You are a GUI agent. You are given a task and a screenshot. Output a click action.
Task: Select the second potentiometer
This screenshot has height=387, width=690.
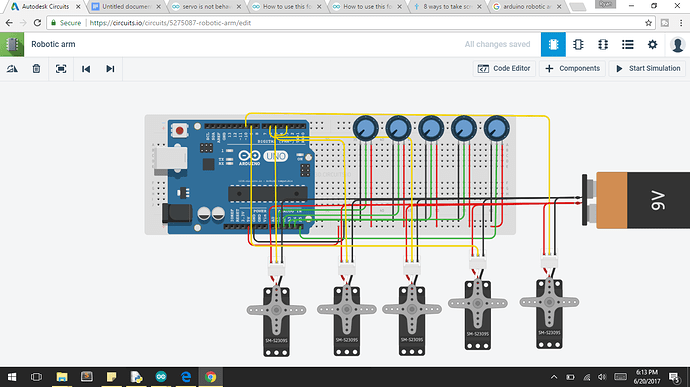coord(398,128)
